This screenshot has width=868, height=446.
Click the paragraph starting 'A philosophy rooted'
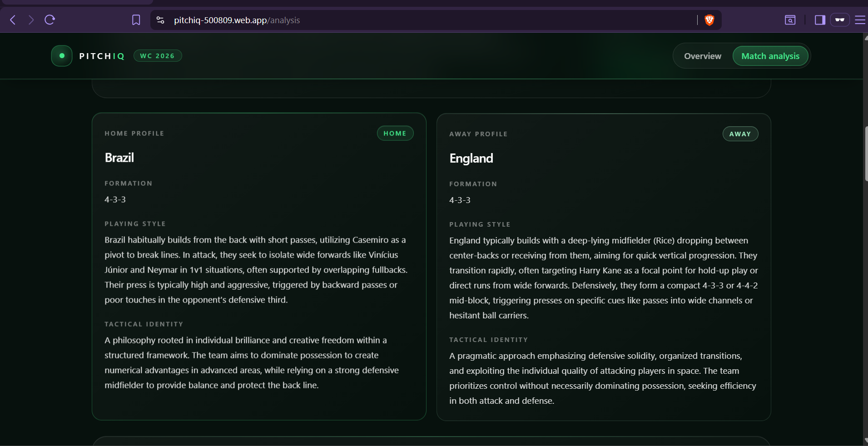click(x=252, y=362)
